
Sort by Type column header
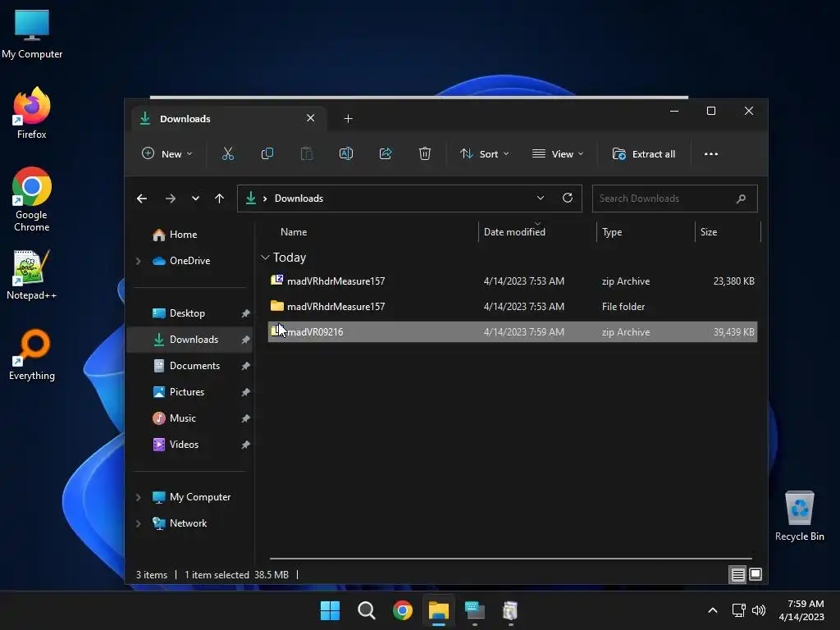tap(612, 232)
